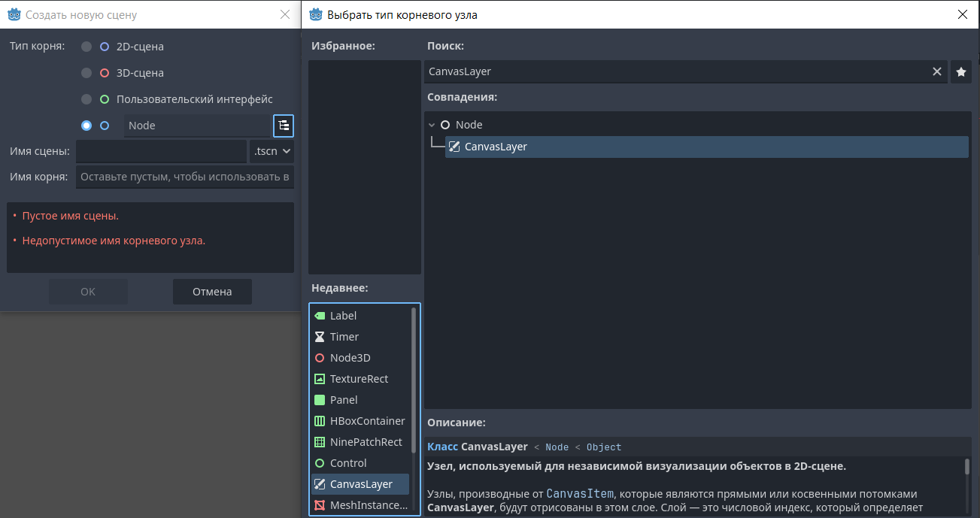Image resolution: width=980 pixels, height=518 pixels.
Task: Select Label in recent nodes list
Action: click(343, 316)
